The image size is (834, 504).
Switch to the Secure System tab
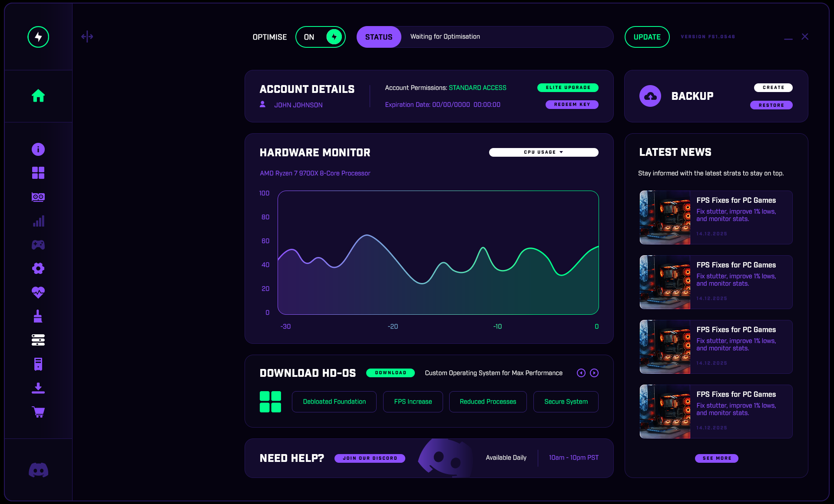pyautogui.click(x=566, y=402)
